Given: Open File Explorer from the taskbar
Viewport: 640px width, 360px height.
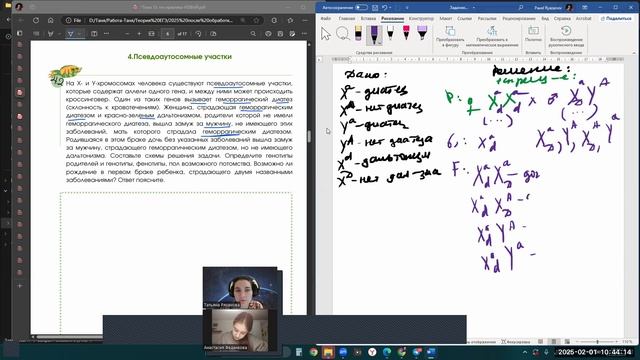Looking at the screenshot, I should [328, 352].
